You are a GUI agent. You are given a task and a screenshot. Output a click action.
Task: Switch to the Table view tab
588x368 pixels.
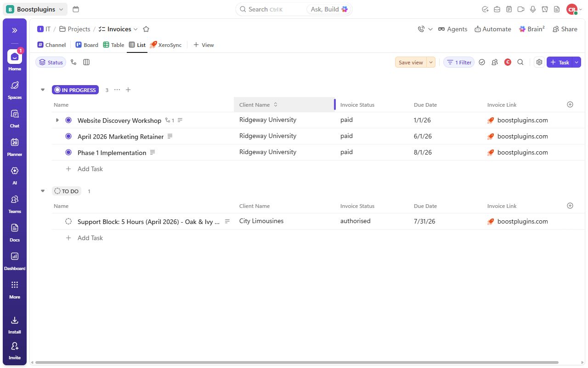point(113,45)
